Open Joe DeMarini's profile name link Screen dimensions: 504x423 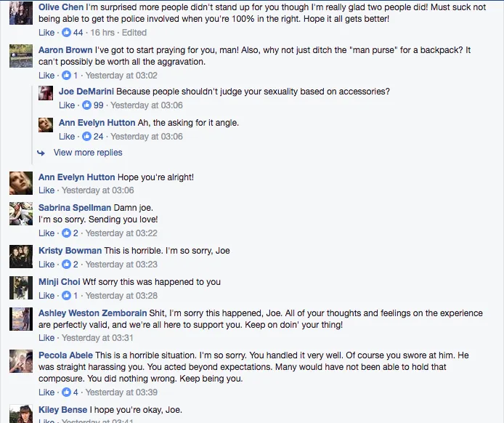(x=86, y=92)
